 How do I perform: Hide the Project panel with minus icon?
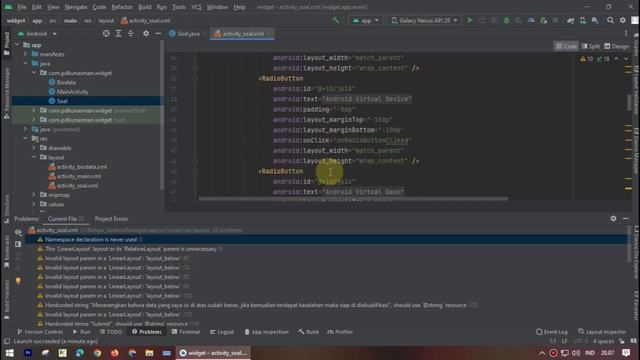(x=158, y=33)
